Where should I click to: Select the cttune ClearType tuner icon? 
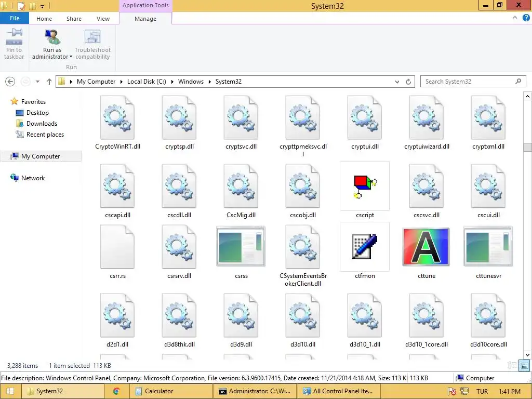[x=426, y=247]
